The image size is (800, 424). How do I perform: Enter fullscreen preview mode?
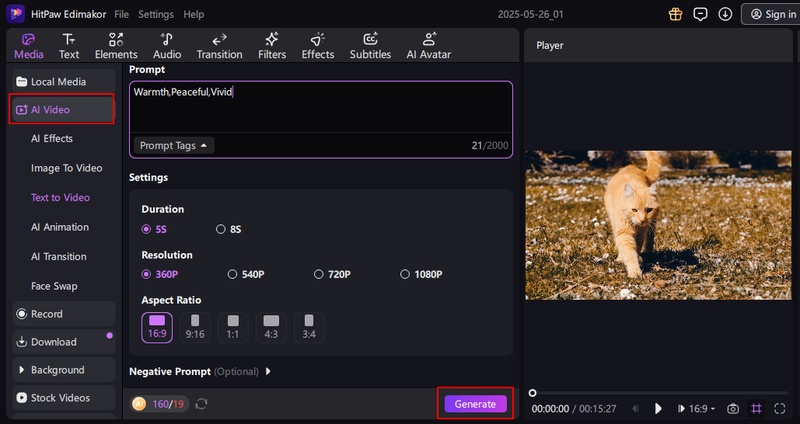click(x=780, y=409)
